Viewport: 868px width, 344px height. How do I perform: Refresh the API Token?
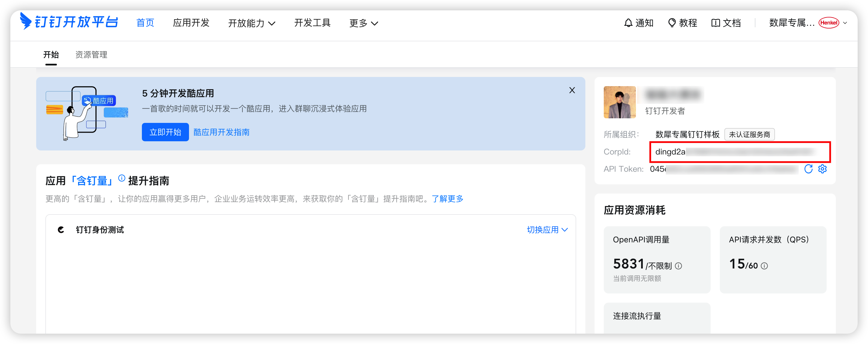tap(808, 169)
